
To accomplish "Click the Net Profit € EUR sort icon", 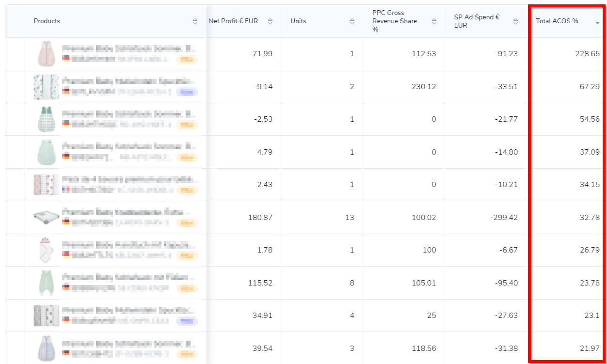I will click(x=270, y=21).
